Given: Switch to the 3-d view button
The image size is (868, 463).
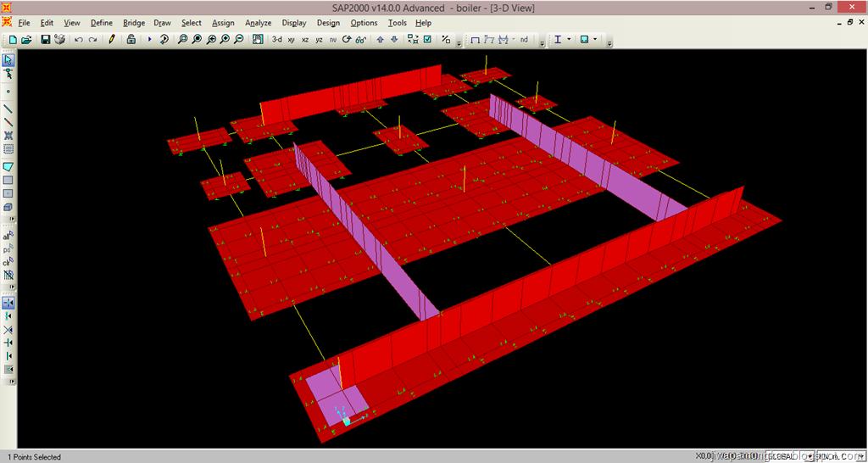Looking at the screenshot, I should (x=276, y=39).
